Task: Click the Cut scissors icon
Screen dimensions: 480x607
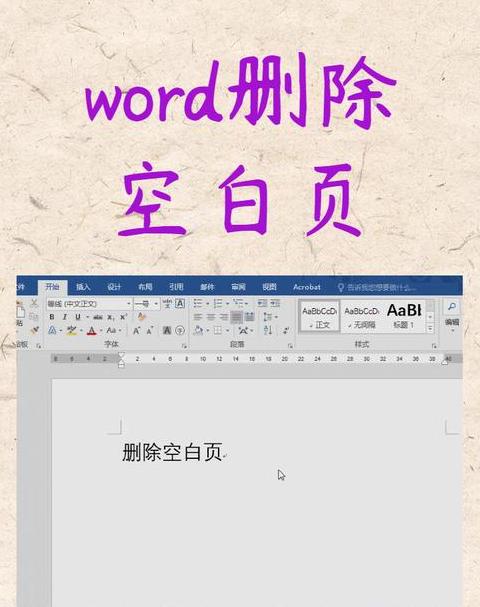Action: click(34, 303)
